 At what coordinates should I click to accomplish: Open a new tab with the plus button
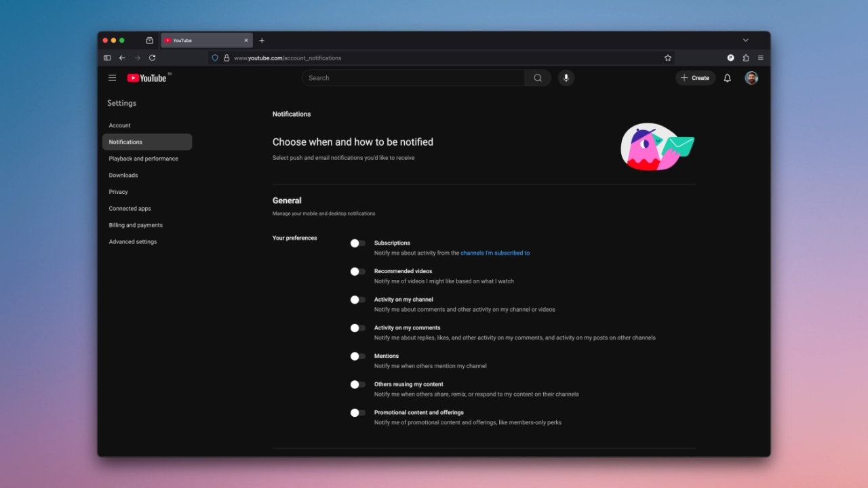tap(262, 40)
